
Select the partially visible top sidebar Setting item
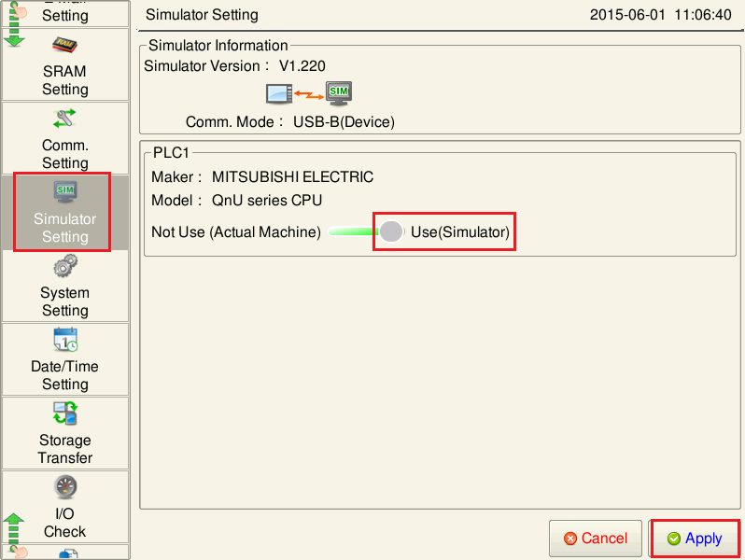(x=64, y=13)
